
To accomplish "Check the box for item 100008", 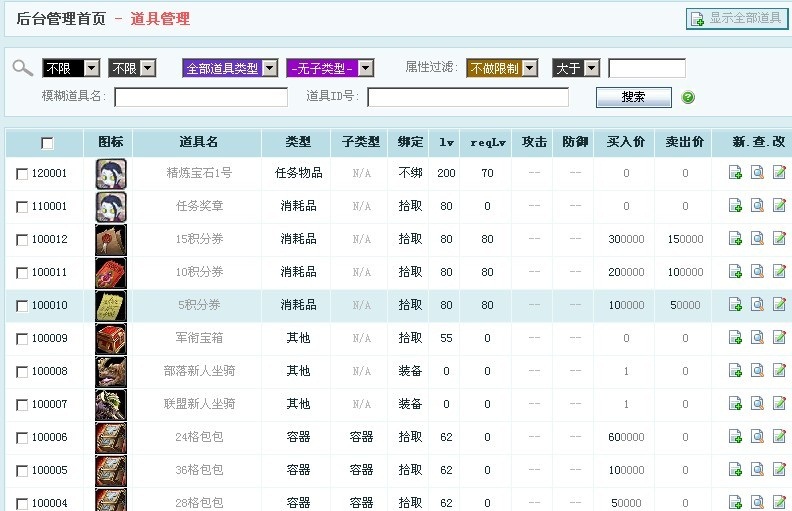I will click(x=22, y=372).
